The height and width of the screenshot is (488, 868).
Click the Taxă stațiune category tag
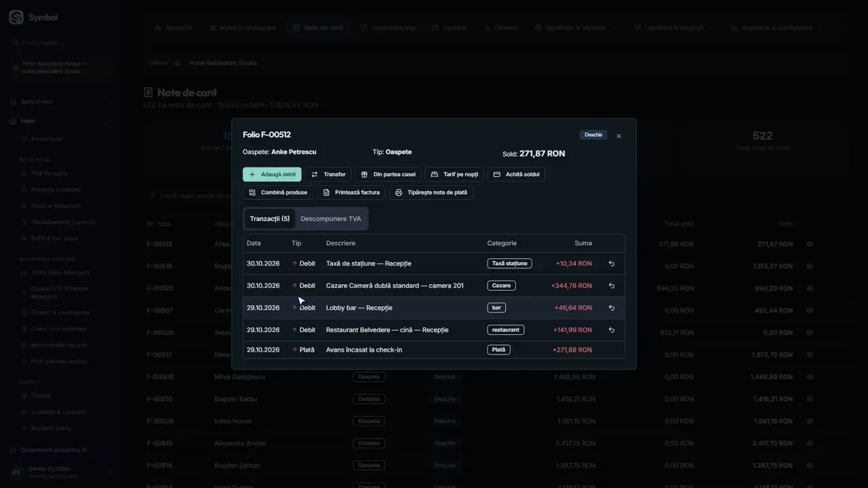[509, 264]
